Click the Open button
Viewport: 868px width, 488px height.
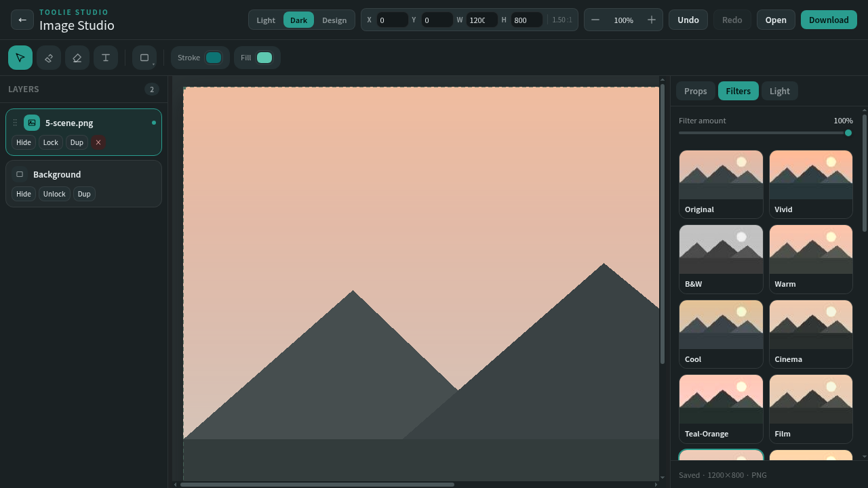pyautogui.click(x=776, y=20)
